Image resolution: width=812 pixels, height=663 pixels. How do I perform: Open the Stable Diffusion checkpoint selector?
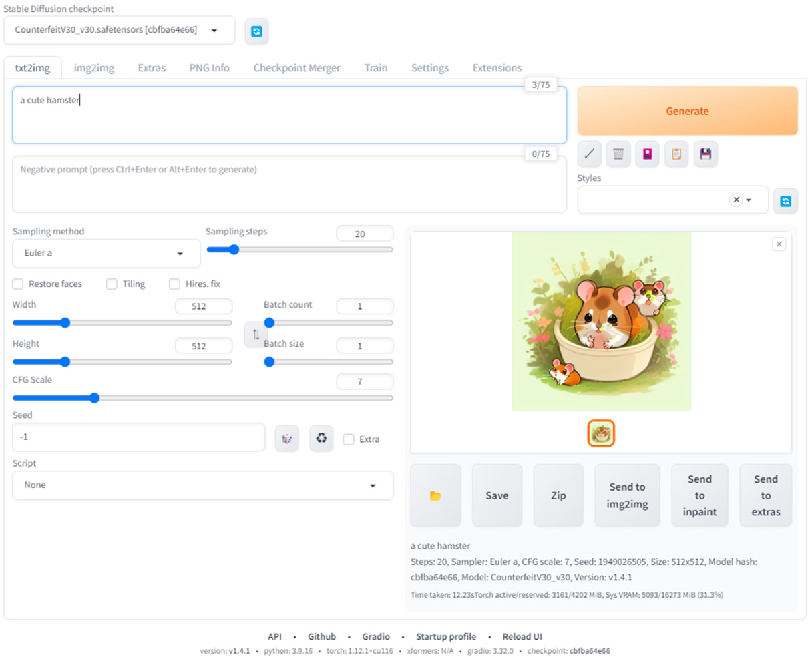pyautogui.click(x=119, y=31)
